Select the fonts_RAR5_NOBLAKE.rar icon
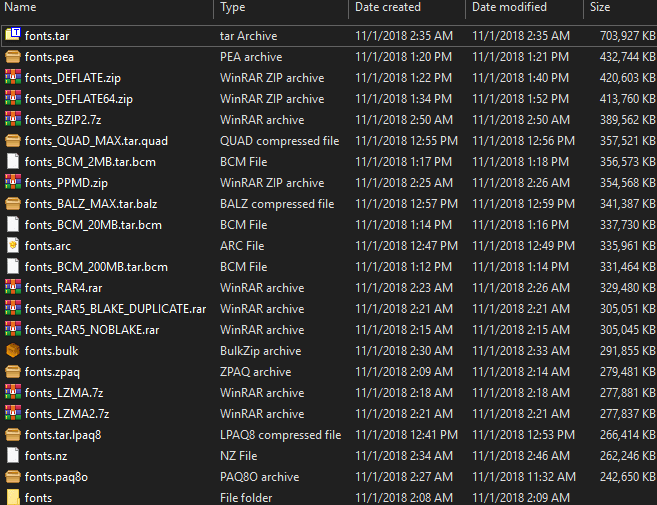The height and width of the screenshot is (505, 657). click(x=13, y=329)
